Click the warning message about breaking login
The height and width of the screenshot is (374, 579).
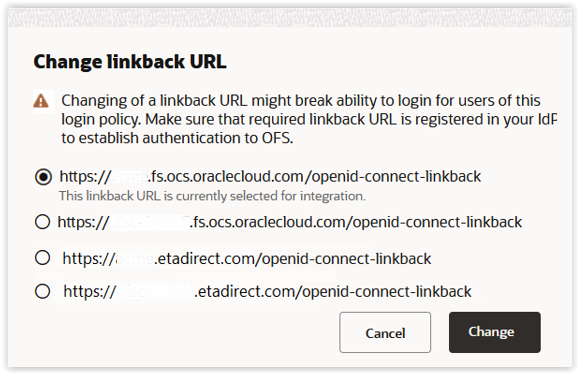click(x=309, y=119)
